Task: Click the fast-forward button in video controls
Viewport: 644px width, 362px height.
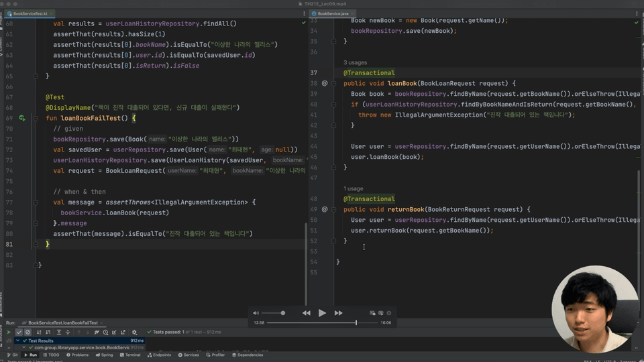Action: (x=338, y=313)
